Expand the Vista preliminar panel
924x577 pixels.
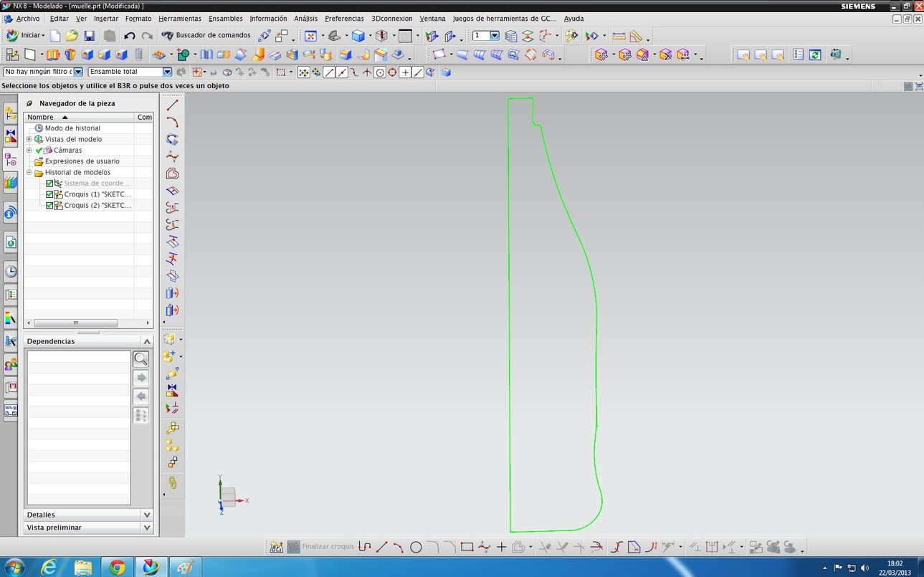pyautogui.click(x=147, y=528)
